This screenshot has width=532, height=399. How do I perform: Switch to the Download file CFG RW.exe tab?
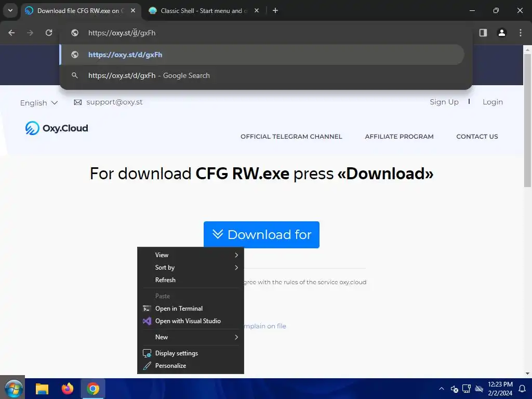79,11
